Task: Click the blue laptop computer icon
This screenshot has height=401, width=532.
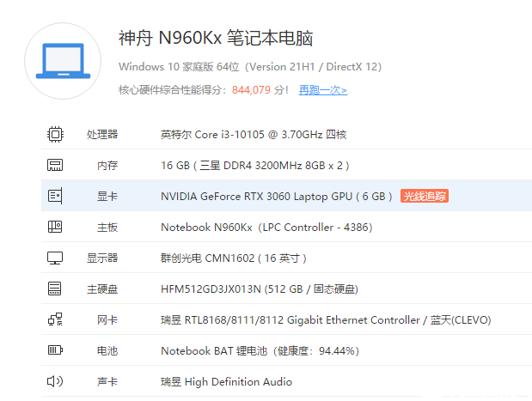Action: [63, 61]
